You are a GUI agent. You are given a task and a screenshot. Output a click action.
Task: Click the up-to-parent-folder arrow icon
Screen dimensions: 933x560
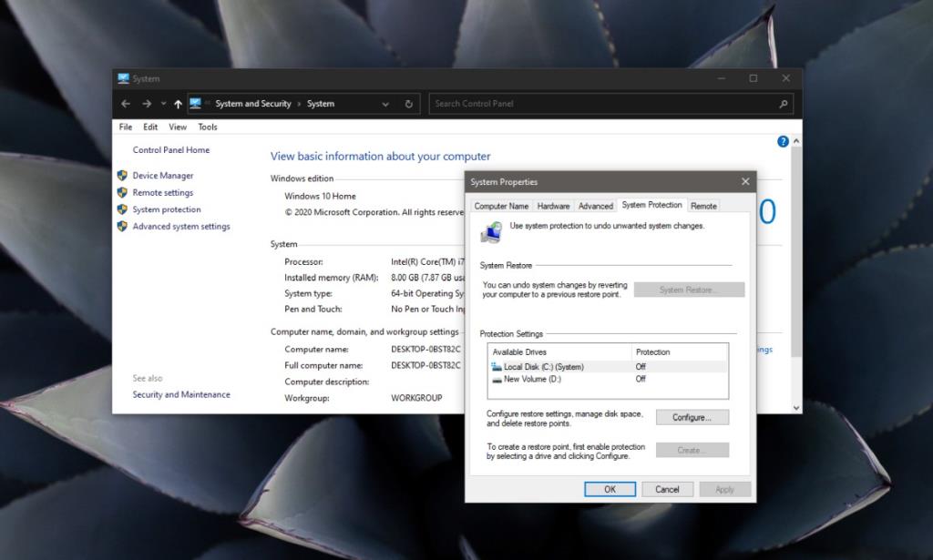click(x=177, y=103)
